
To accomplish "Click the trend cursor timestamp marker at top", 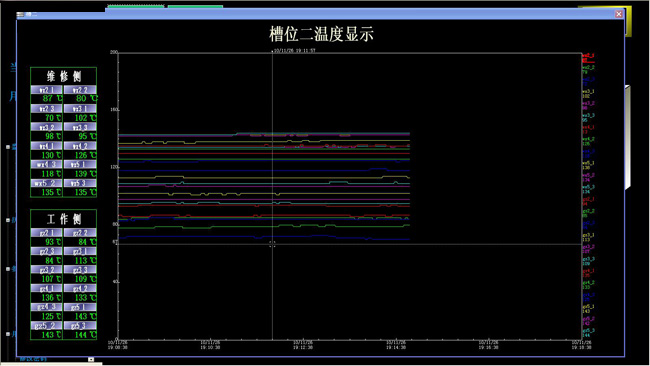I will [x=294, y=51].
